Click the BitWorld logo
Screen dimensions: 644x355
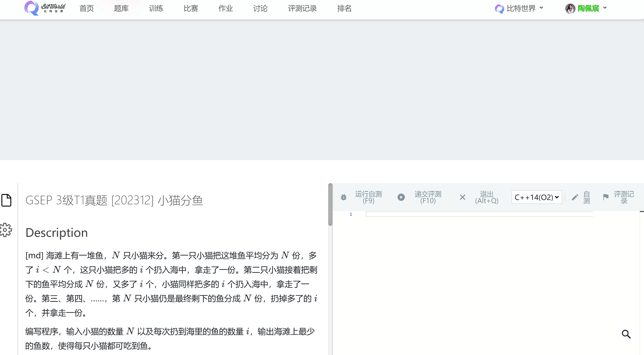point(45,8)
